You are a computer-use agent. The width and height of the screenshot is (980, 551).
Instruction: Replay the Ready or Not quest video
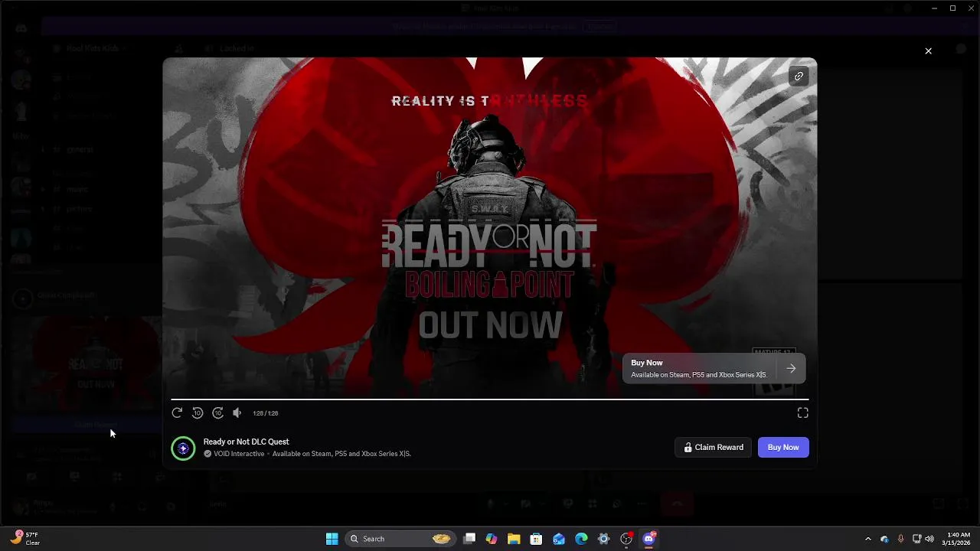point(177,412)
